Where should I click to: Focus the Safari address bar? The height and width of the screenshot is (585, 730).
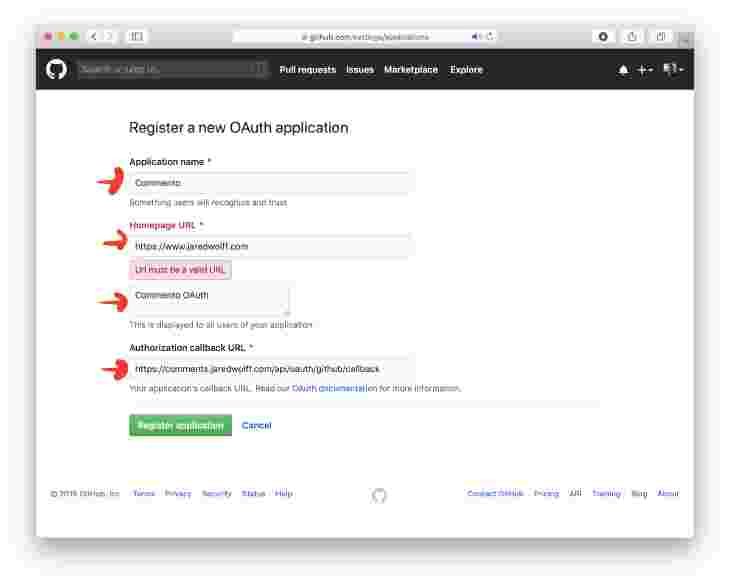coord(365,36)
